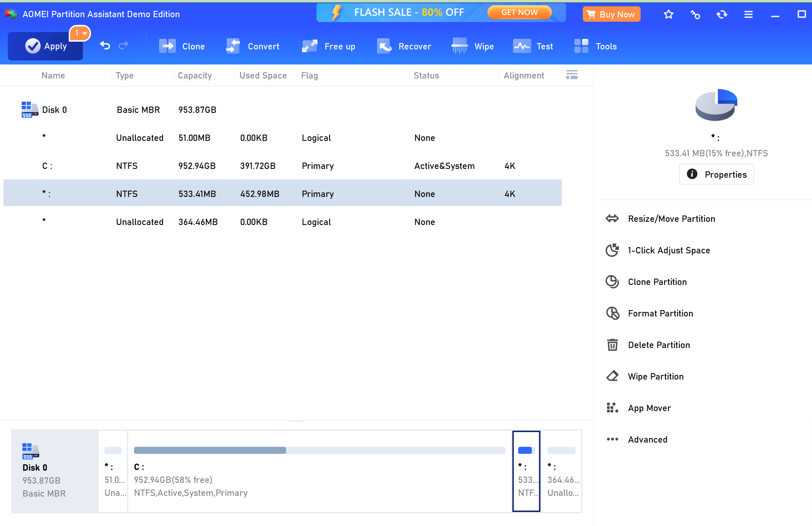This screenshot has height=526, width=812.
Task: Open the Wipe menu
Action: pyautogui.click(x=473, y=46)
